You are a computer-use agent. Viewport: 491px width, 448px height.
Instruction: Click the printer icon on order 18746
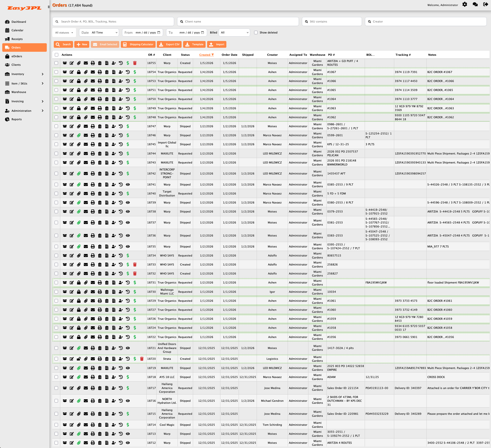pos(93,135)
